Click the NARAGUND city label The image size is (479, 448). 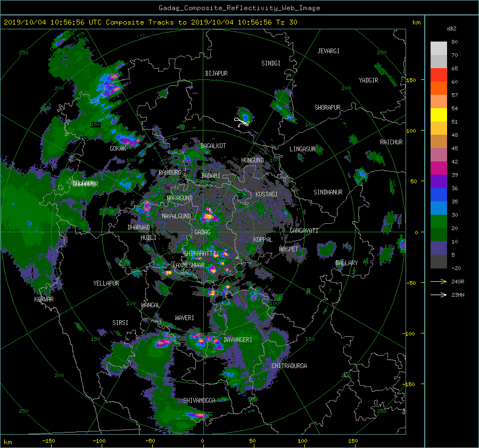pos(180,198)
